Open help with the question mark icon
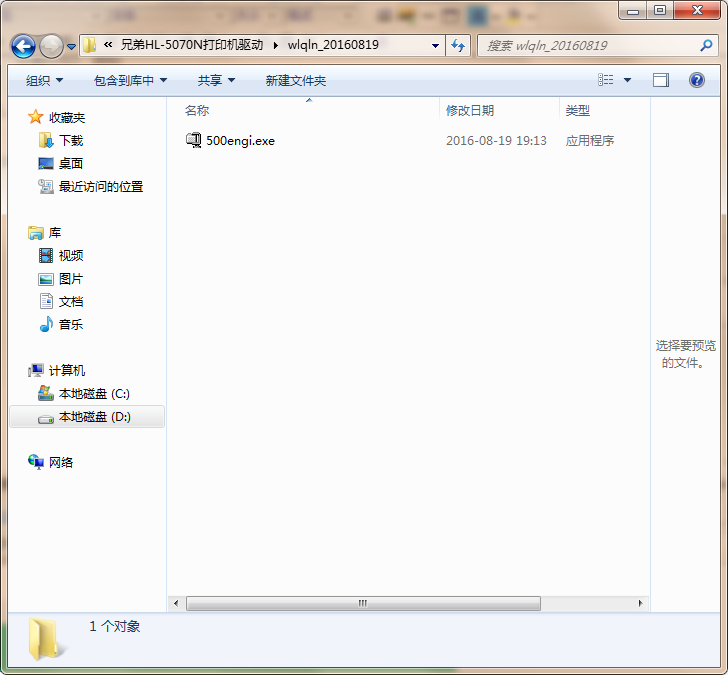The width and height of the screenshot is (728, 675). [x=697, y=80]
